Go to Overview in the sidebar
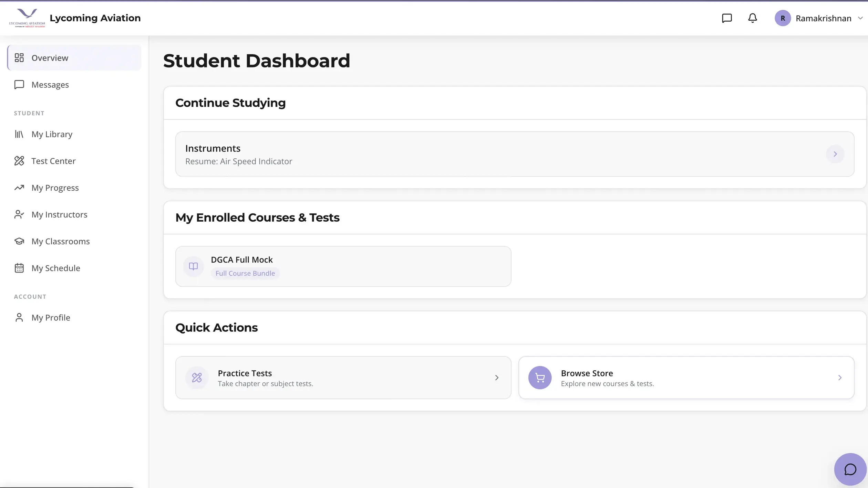Viewport: 868px width, 488px height. (x=74, y=57)
